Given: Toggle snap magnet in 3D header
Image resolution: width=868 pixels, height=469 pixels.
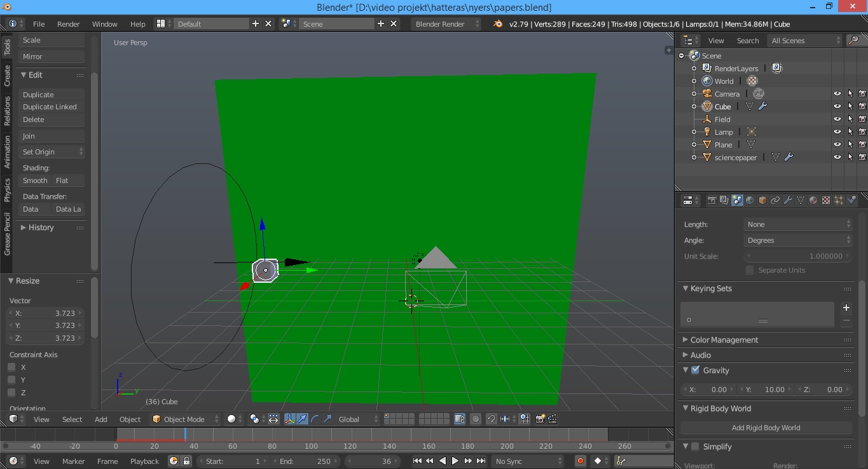Looking at the screenshot, I should pos(492,419).
